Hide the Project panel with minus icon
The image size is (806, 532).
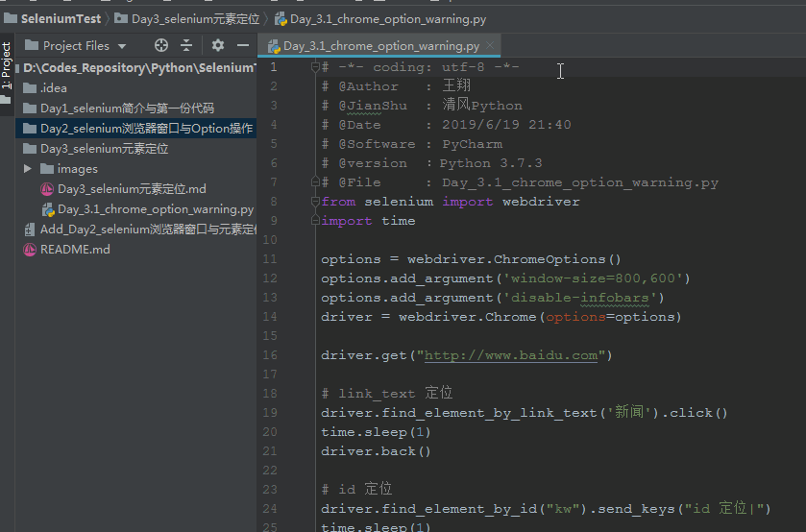[243, 46]
